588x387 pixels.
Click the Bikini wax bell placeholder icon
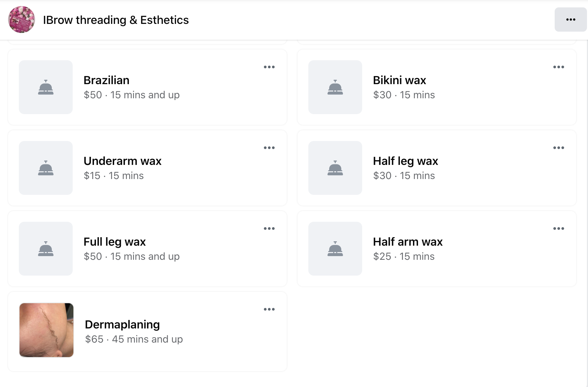(x=335, y=87)
